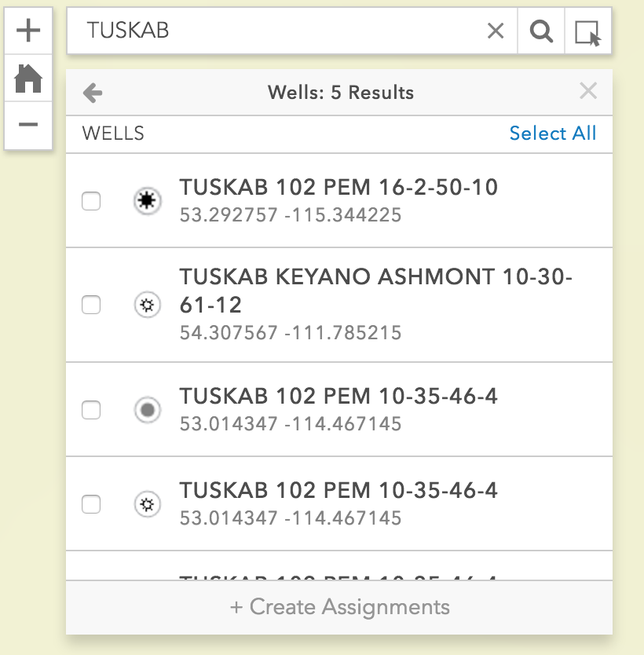Close the Wells results panel
Viewport: 644px width, 655px height.
click(x=588, y=91)
